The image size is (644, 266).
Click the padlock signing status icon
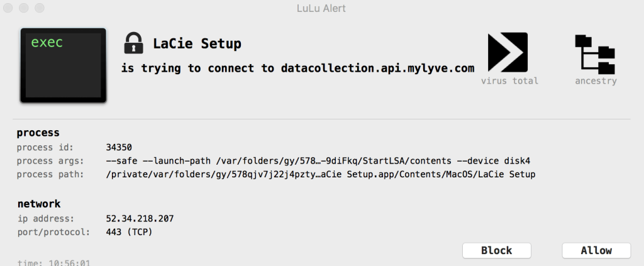(x=133, y=44)
